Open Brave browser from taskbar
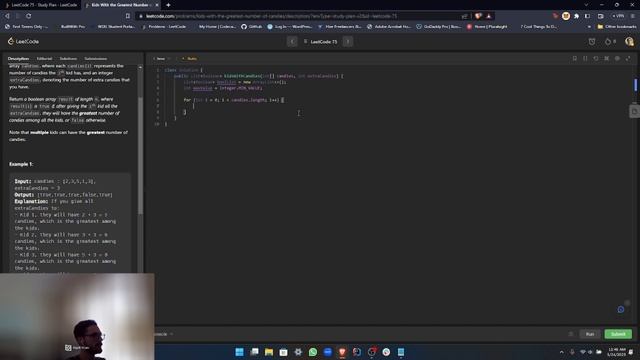 tap(342, 352)
